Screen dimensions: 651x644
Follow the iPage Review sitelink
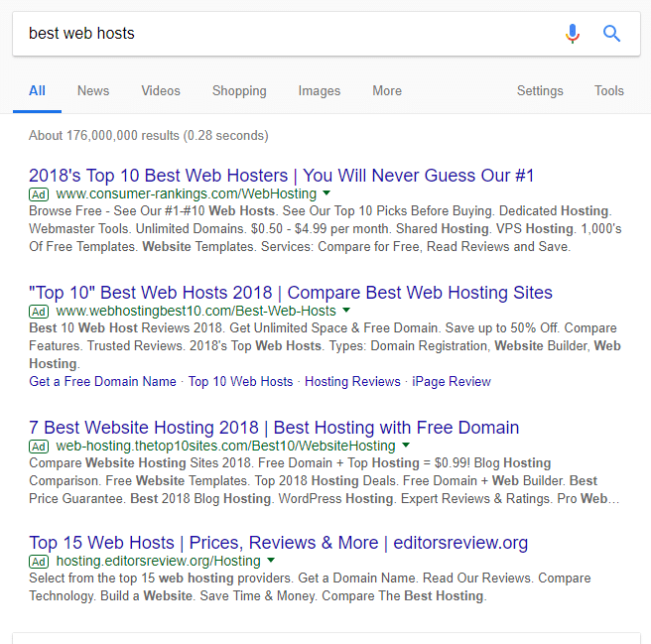tap(452, 381)
